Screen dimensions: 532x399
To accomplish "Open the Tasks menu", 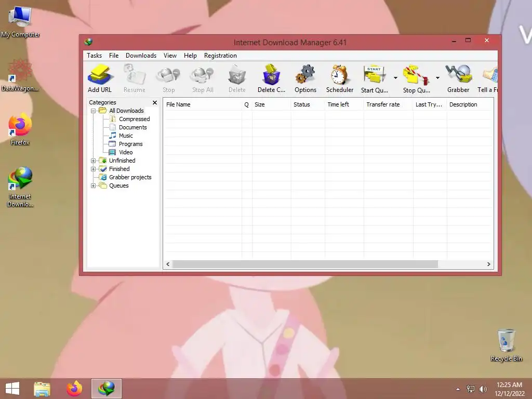I will pyautogui.click(x=94, y=56).
